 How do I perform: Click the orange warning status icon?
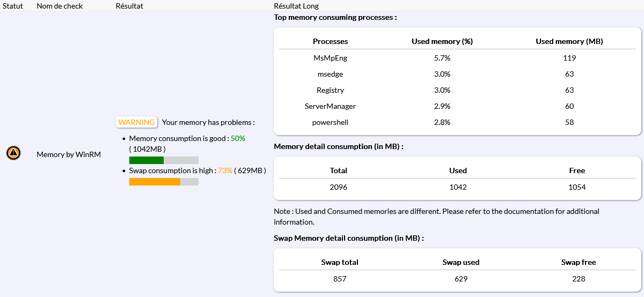[13, 153]
